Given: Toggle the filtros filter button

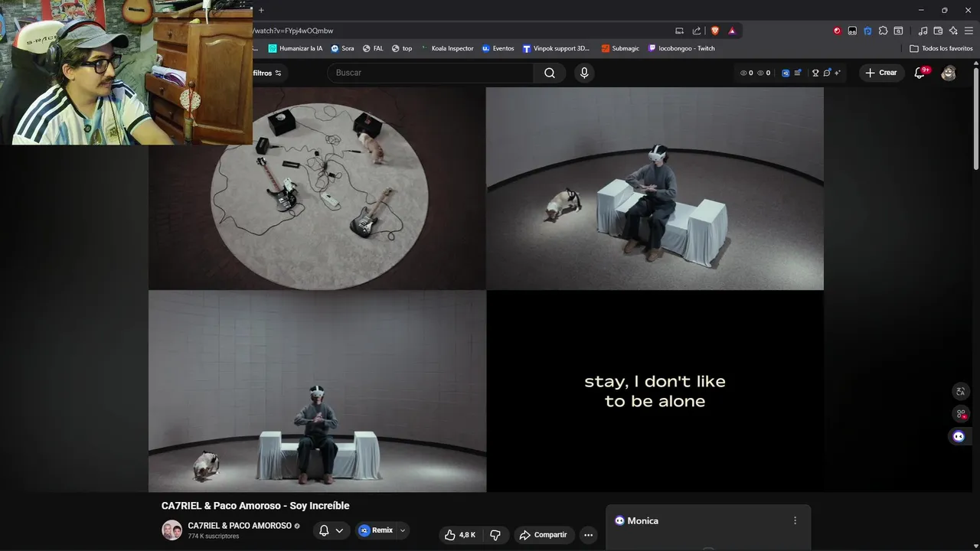Looking at the screenshot, I should pyautogui.click(x=267, y=73).
